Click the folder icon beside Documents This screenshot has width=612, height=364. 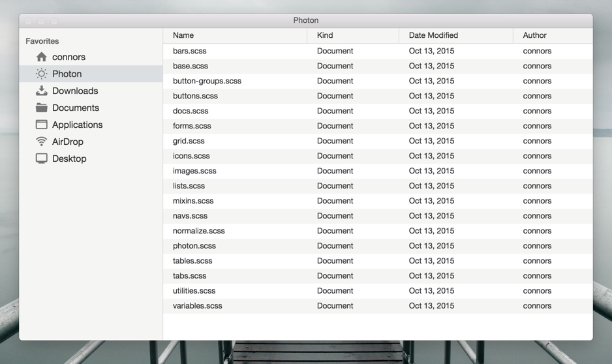tap(41, 108)
